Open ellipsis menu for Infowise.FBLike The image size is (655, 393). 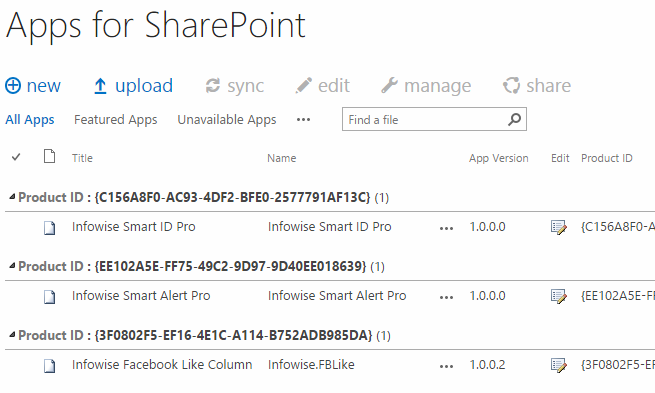pos(446,366)
